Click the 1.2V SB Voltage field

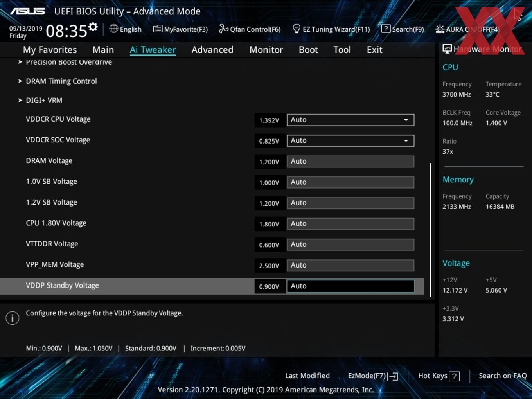point(350,203)
